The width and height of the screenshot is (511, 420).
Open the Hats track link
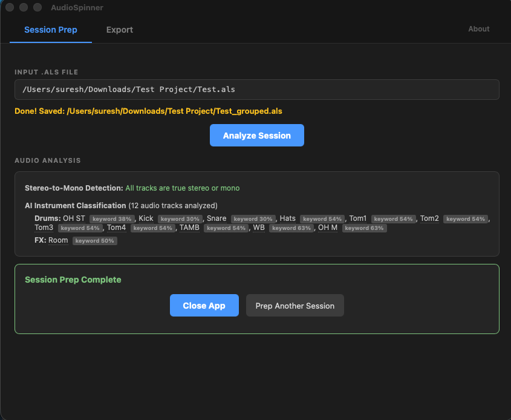[x=287, y=218]
